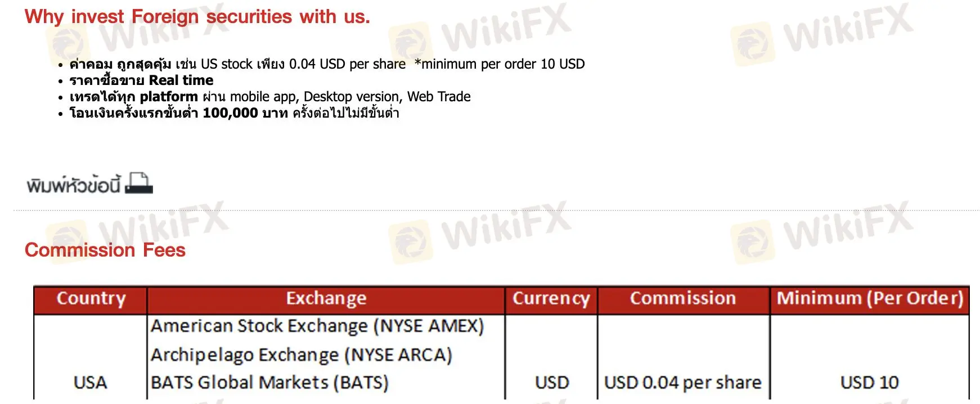Select the '*minimum per order 10 USD' bullet text
This screenshot has height=404, width=980.
500,64
